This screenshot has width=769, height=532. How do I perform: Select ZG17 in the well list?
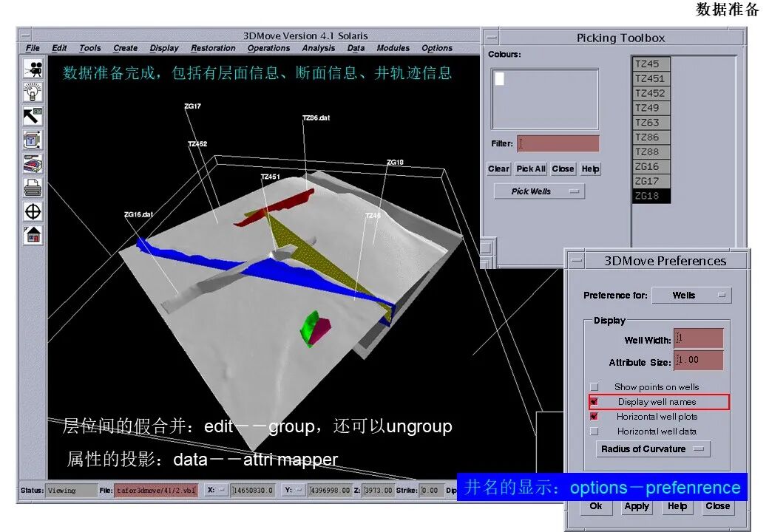point(651,181)
